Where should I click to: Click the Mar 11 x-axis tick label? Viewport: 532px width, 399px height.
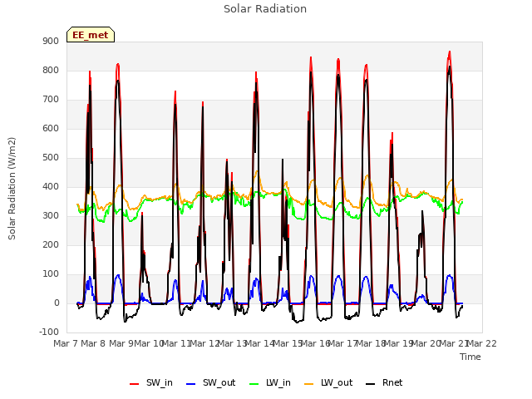tap(176, 343)
